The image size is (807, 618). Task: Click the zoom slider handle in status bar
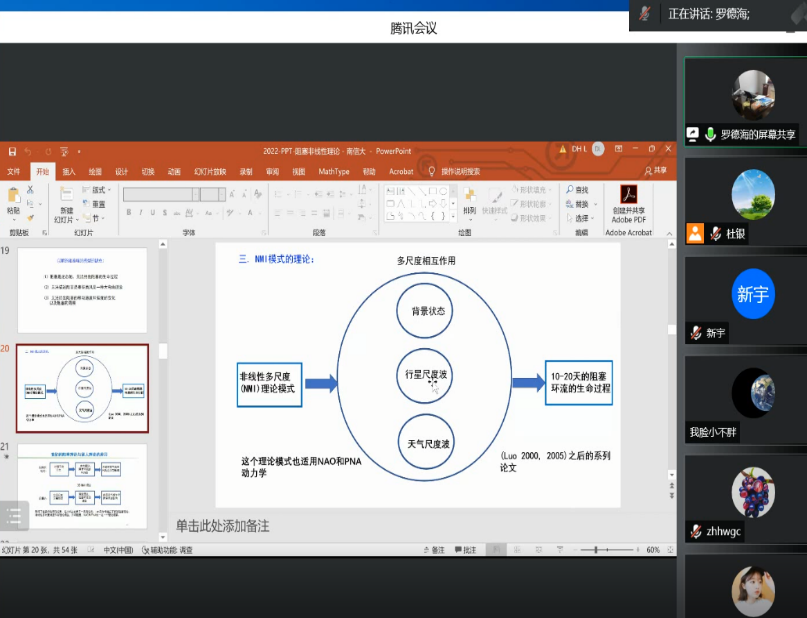tap(596, 550)
